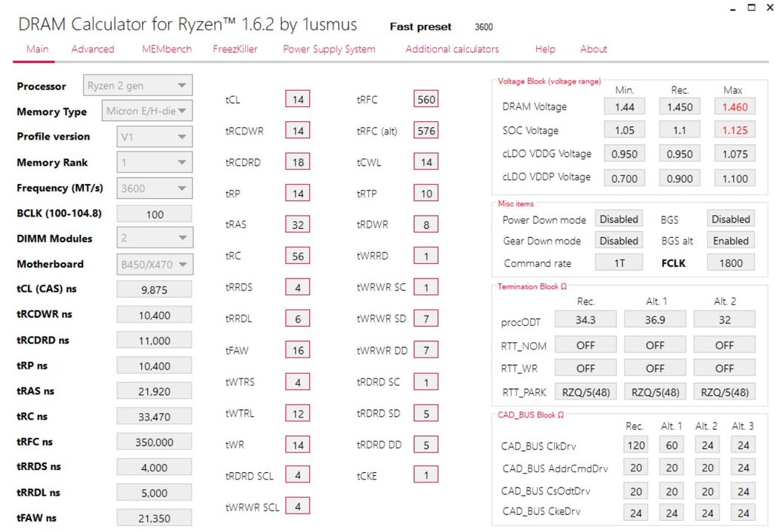The image size is (778, 532).
Task: Select the tRC timing value 56
Action: [298, 256]
